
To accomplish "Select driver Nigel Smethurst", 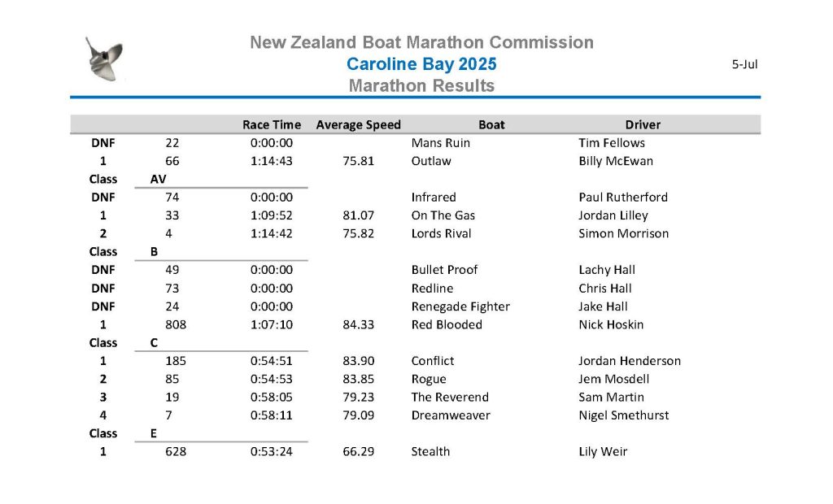I will (624, 415).
